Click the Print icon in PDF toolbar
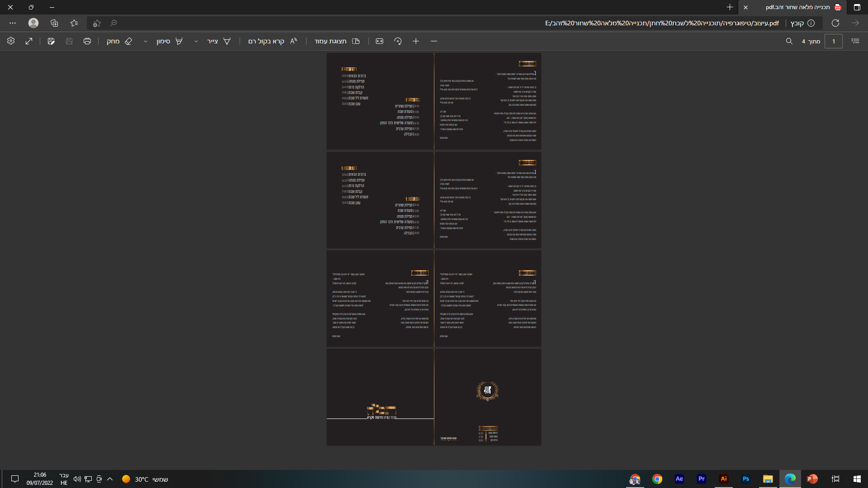The image size is (868, 488). pos(87,41)
